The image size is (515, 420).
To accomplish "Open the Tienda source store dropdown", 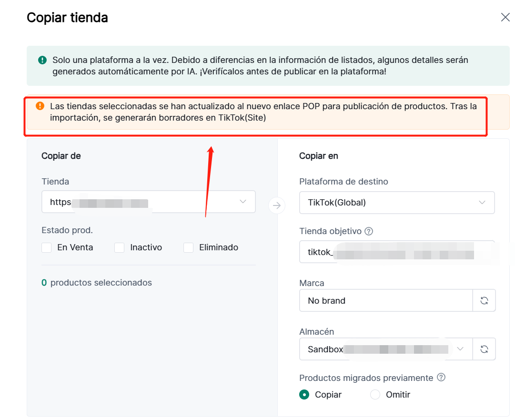I will tap(148, 202).
